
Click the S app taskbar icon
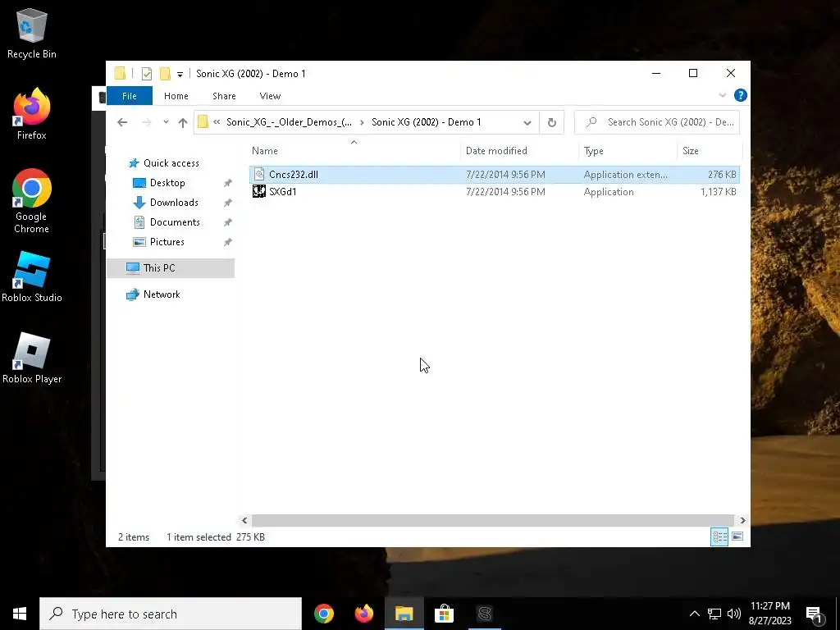(x=485, y=614)
